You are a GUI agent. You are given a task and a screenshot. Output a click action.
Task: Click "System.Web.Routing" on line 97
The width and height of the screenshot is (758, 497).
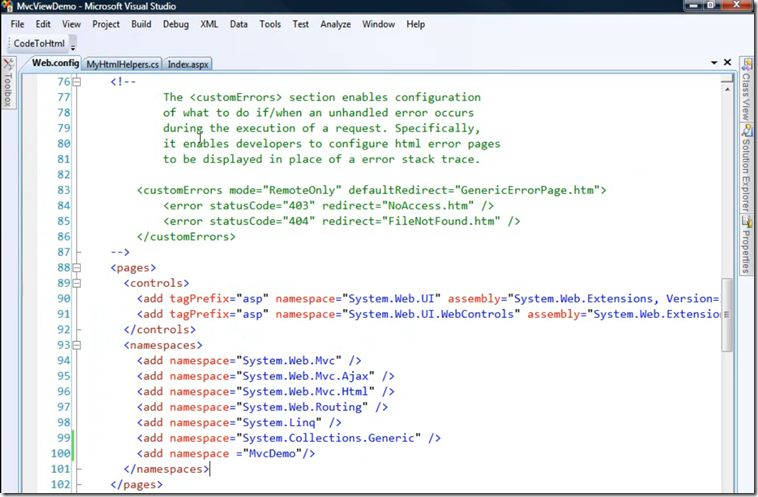[x=302, y=407]
